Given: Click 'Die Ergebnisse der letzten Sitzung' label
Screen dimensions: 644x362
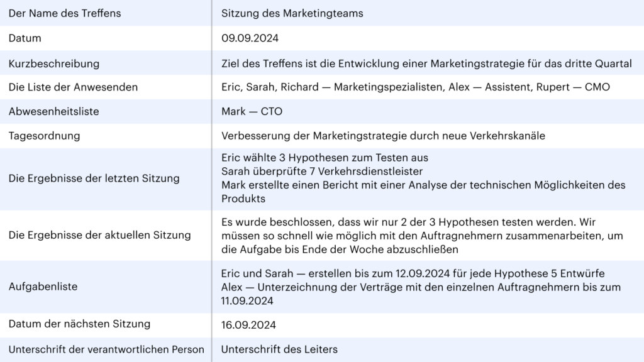Looking at the screenshot, I should (x=94, y=178).
